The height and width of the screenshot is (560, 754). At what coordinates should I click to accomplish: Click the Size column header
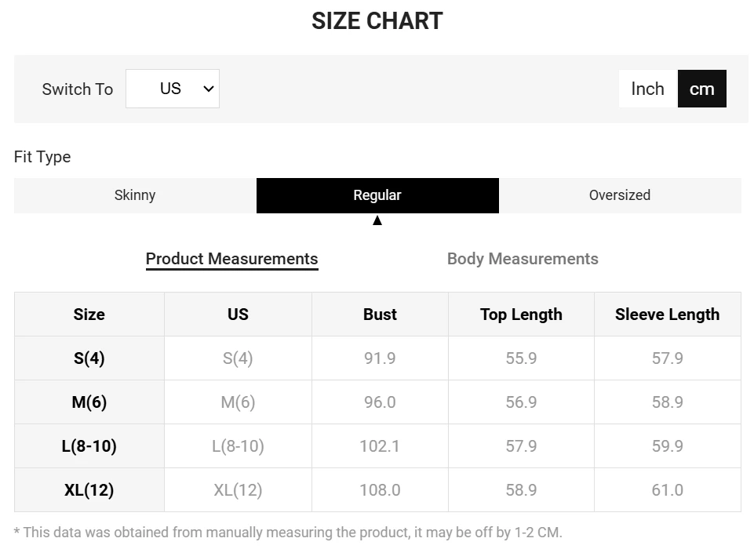tap(89, 315)
